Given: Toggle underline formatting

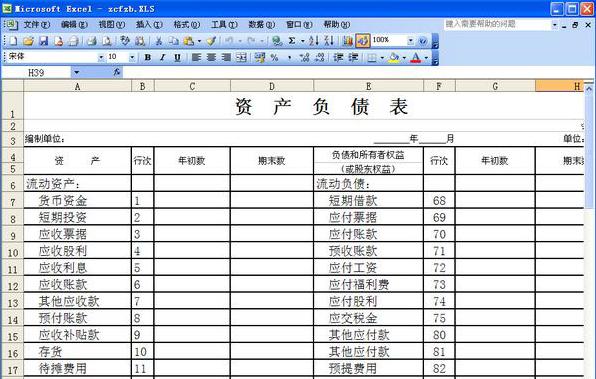Looking at the screenshot, I should [x=177, y=57].
